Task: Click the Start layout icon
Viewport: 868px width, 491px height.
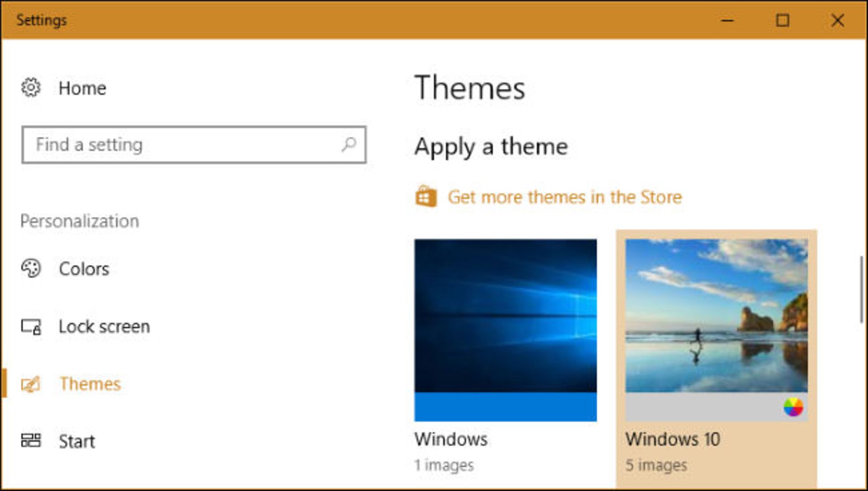Action: (x=30, y=441)
